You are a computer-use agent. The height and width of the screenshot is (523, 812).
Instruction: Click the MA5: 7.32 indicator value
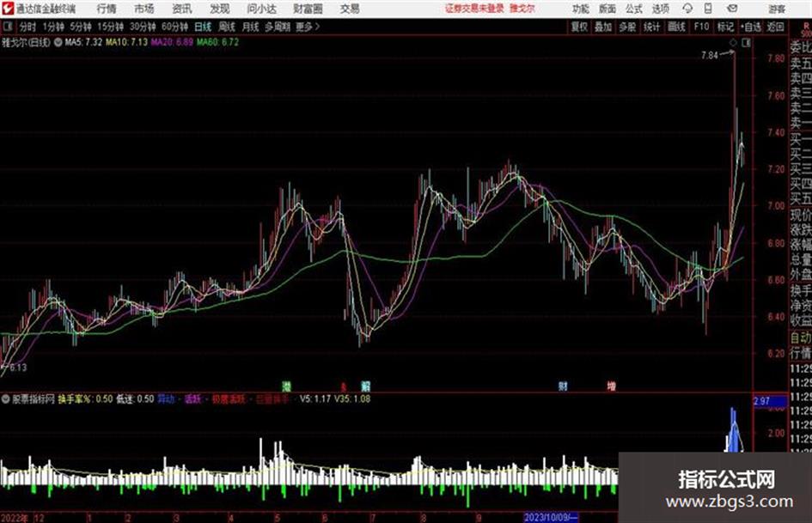pos(83,42)
